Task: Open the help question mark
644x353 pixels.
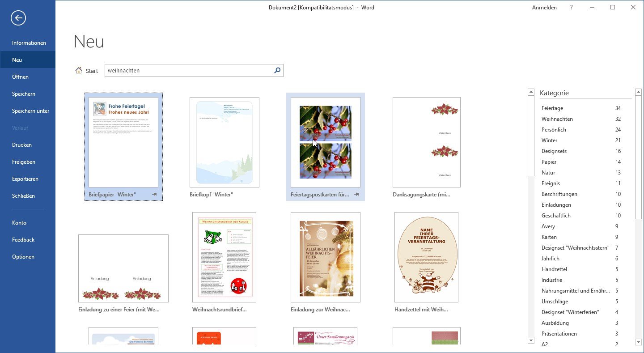Action: coord(571,8)
